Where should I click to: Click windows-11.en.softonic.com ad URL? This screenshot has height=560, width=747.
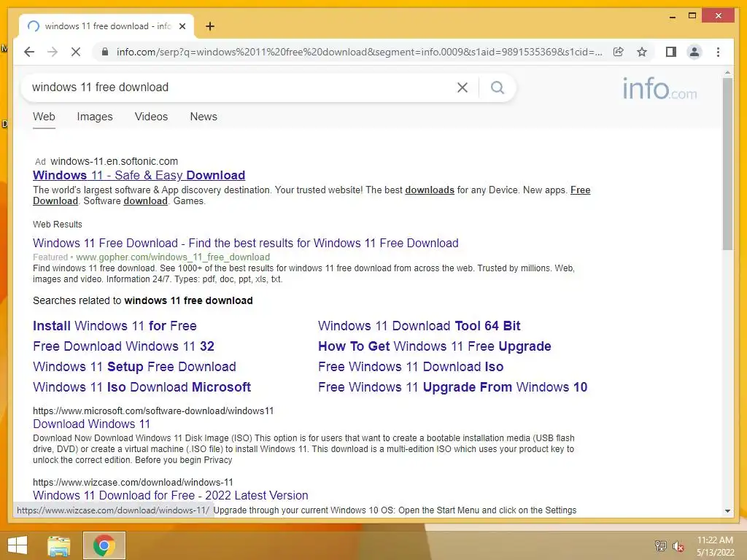tap(115, 161)
